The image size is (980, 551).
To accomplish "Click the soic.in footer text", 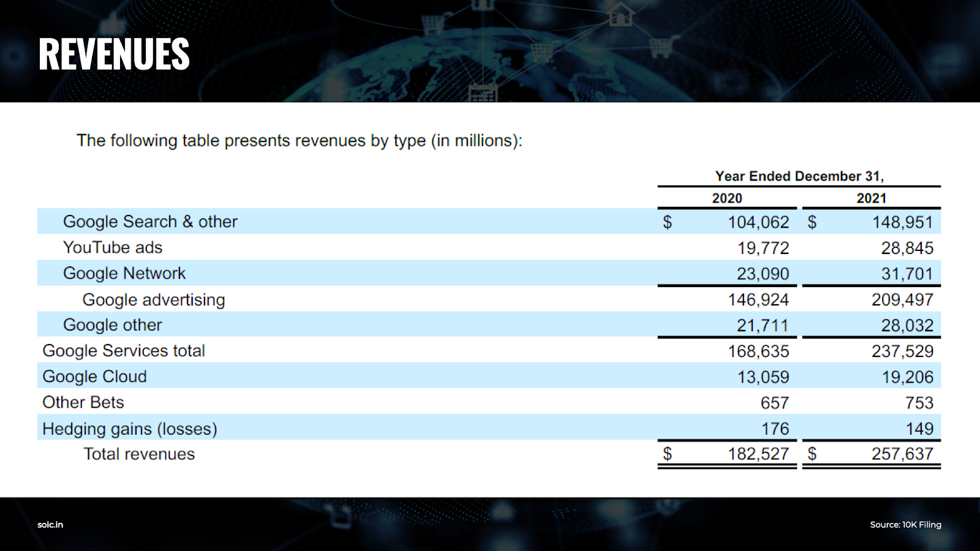I will (x=50, y=525).
